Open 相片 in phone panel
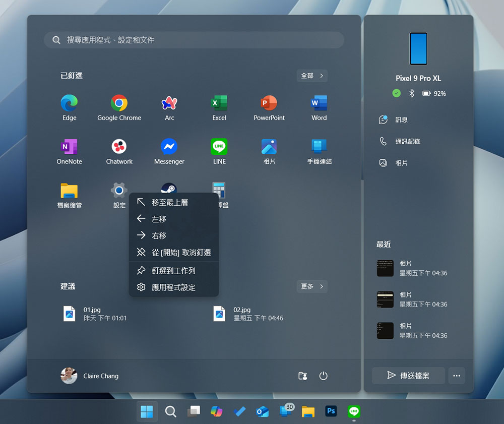Image resolution: width=504 pixels, height=424 pixels. coord(394,163)
